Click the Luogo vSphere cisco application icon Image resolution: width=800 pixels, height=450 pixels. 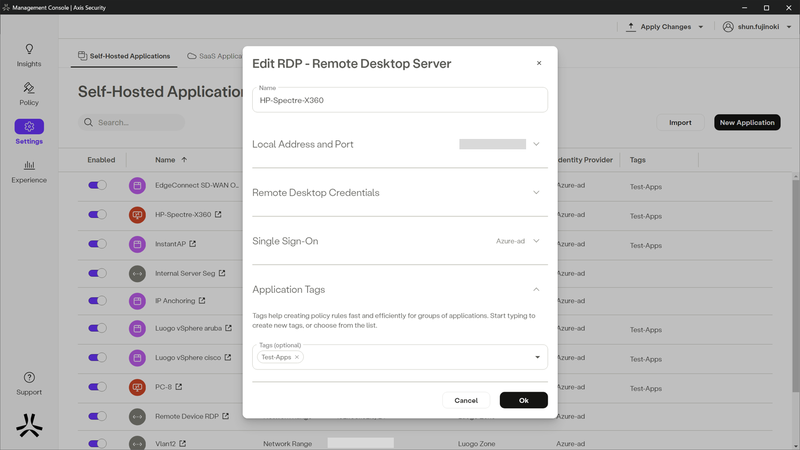[x=137, y=358]
